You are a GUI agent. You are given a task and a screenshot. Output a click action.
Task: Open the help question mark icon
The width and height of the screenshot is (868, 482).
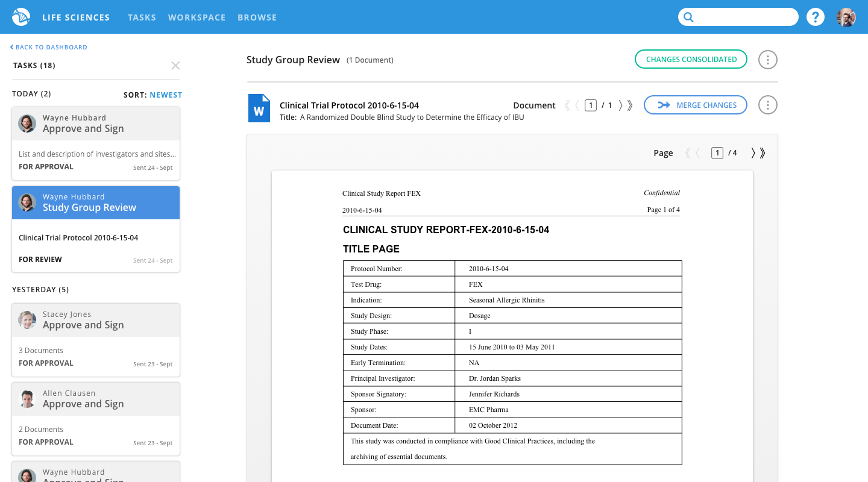click(x=816, y=17)
